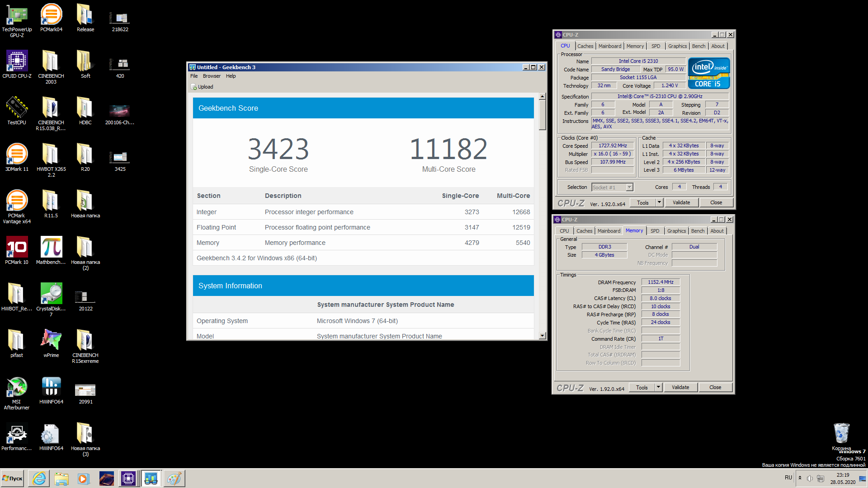The width and height of the screenshot is (868, 488).
Task: Open the R20 folder
Action: 85,157
